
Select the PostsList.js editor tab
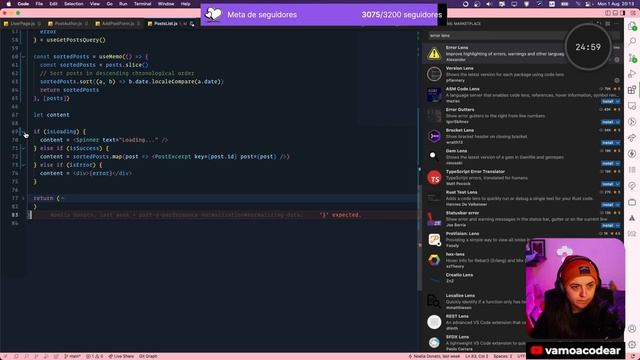click(x=171, y=24)
